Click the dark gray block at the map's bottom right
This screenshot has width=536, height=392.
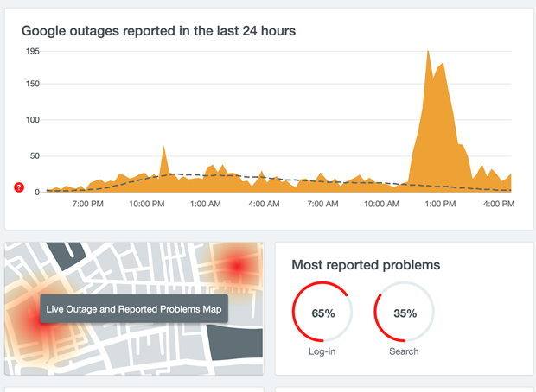[x=235, y=342]
